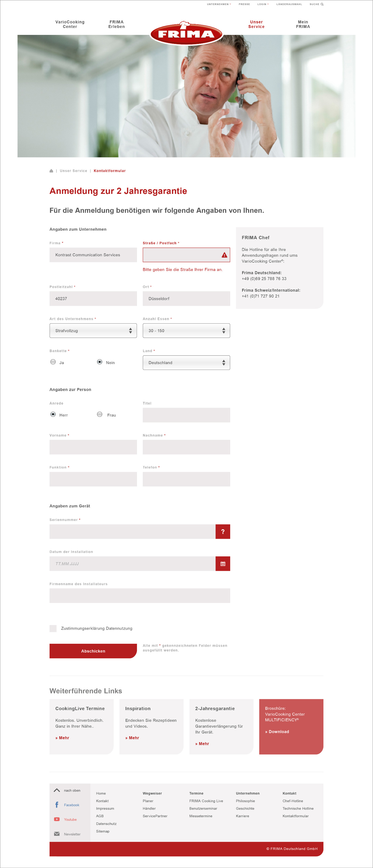Select Frau as Anrede
This screenshot has height=868, width=373.
pyautogui.click(x=100, y=414)
